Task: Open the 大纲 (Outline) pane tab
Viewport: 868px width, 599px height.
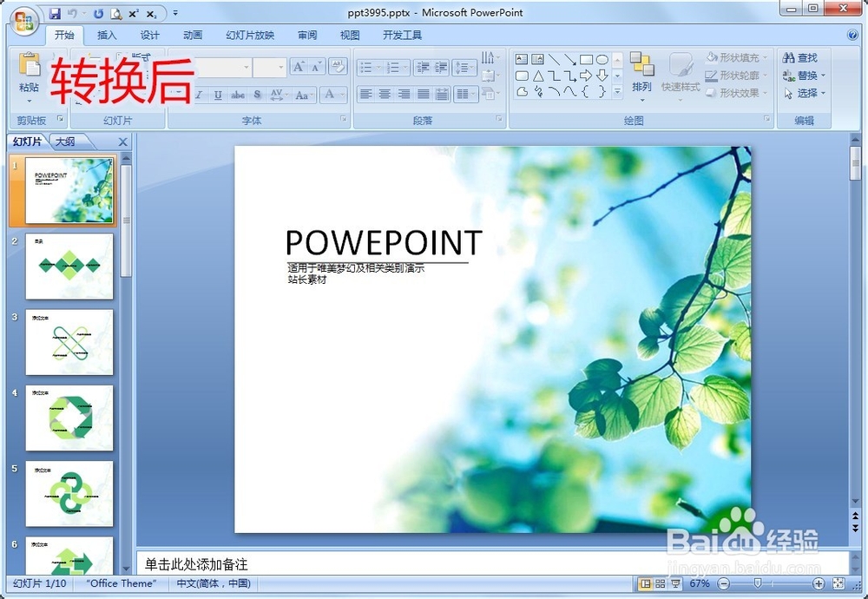Action: point(65,141)
